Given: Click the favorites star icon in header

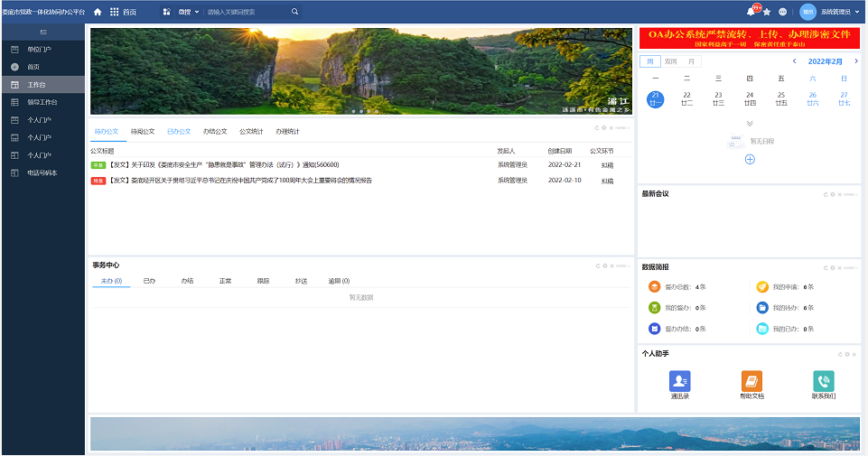Looking at the screenshot, I should click(767, 12).
